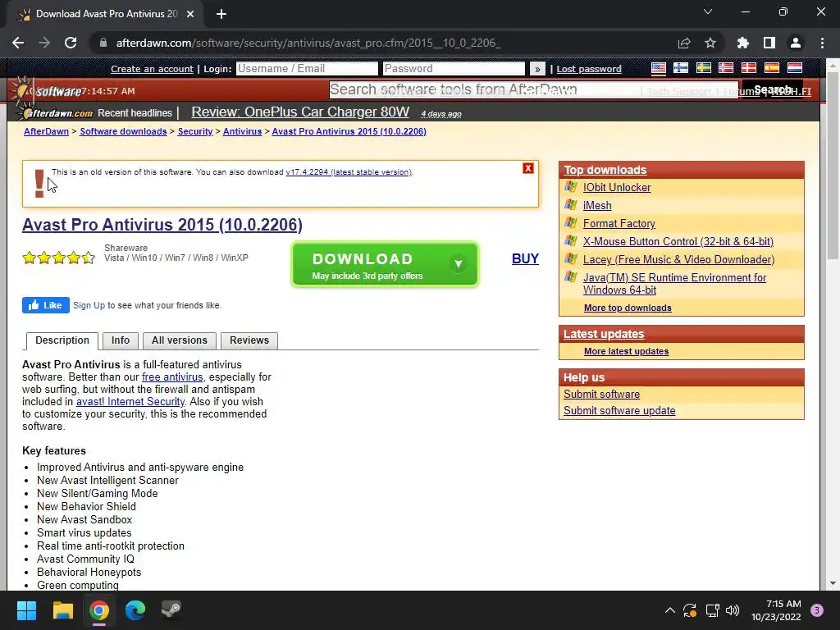Open avast! Internet Security link
Viewport: 840px width, 630px height.
pos(130,402)
